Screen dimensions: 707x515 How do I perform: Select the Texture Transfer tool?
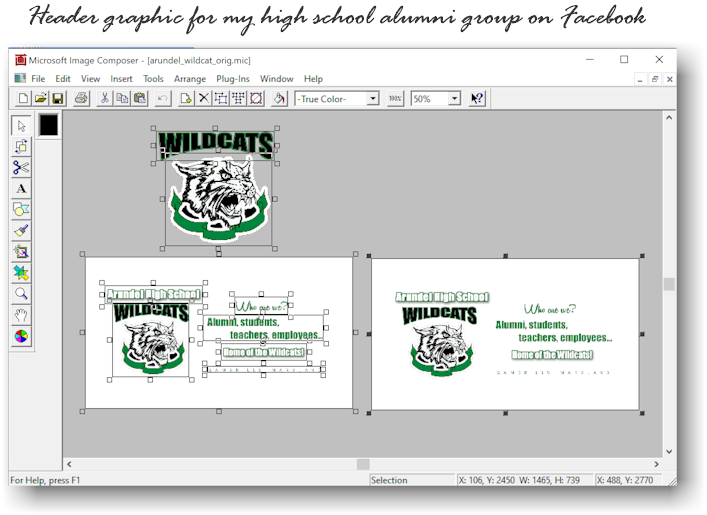(21, 273)
